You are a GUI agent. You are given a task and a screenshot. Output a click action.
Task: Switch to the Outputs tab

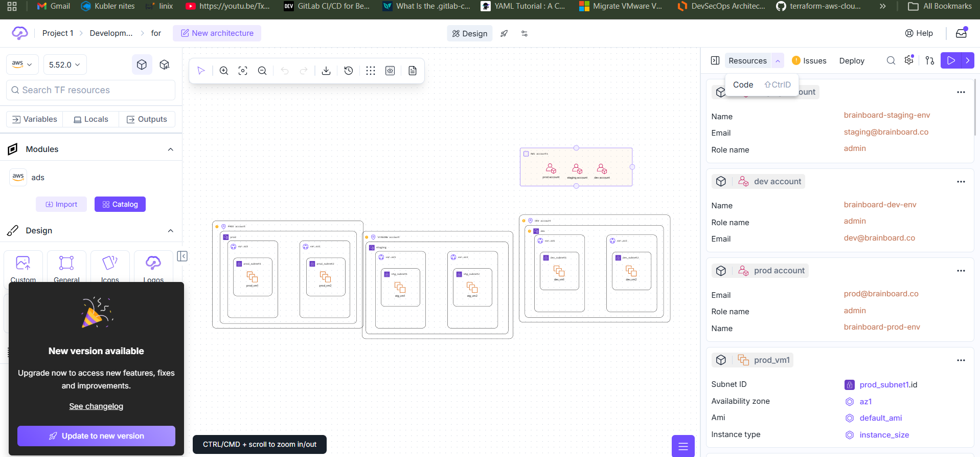pyautogui.click(x=147, y=119)
